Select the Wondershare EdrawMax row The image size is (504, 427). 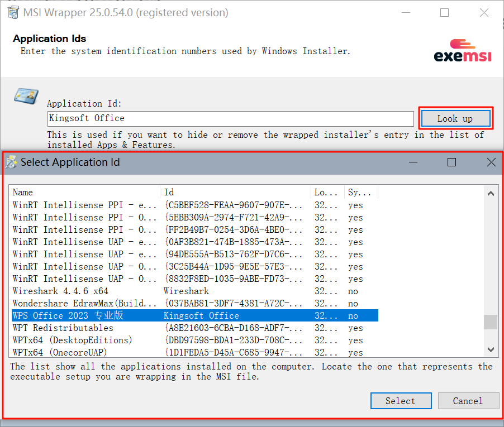(x=85, y=304)
